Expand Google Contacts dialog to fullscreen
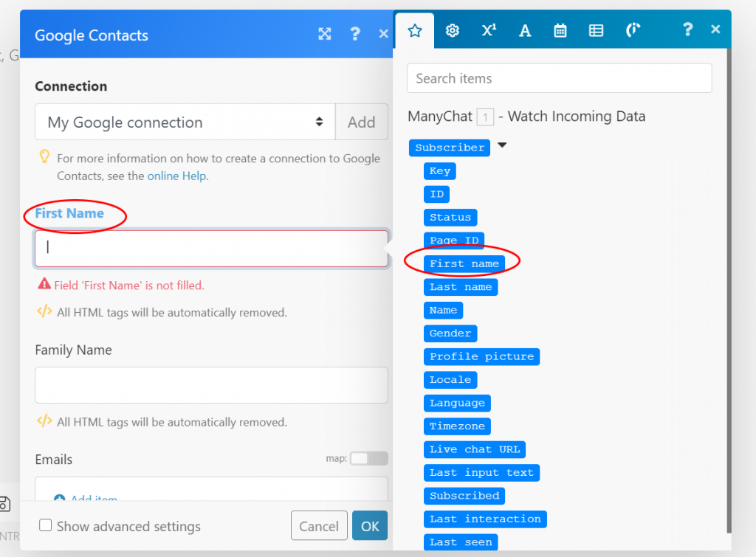This screenshot has height=557, width=756. [324, 34]
